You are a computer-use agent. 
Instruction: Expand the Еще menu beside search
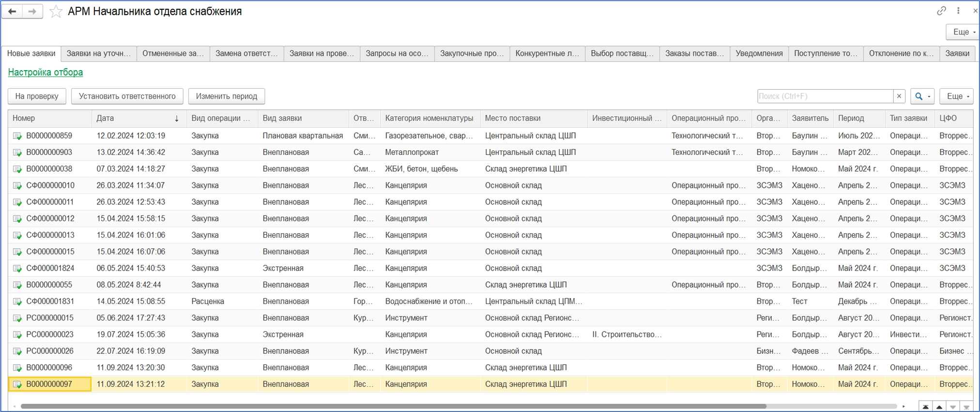(956, 96)
